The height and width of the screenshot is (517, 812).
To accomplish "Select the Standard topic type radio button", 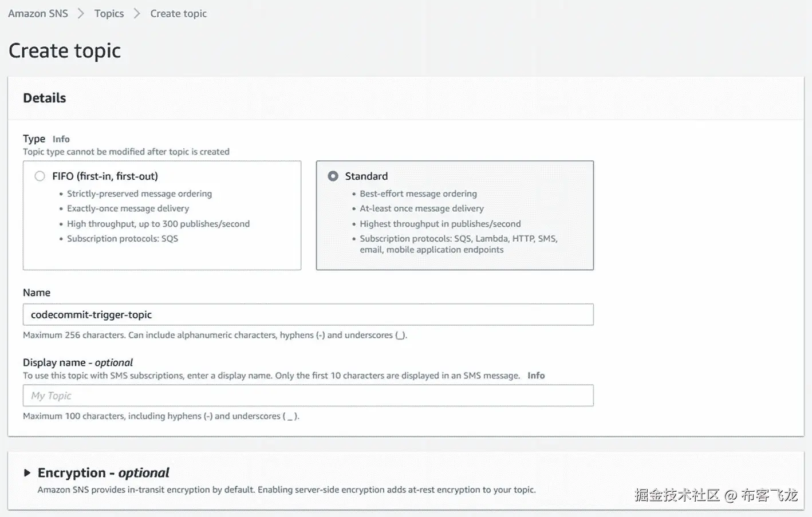I will coord(333,176).
